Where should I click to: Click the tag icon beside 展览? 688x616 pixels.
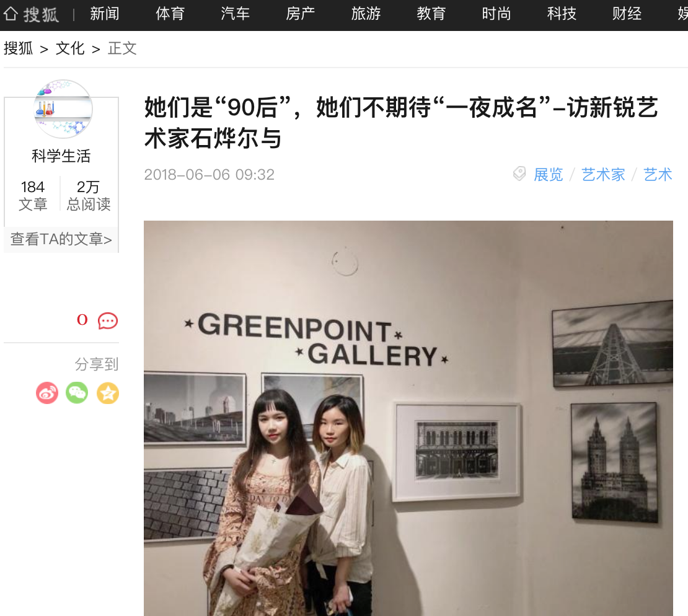click(x=519, y=174)
